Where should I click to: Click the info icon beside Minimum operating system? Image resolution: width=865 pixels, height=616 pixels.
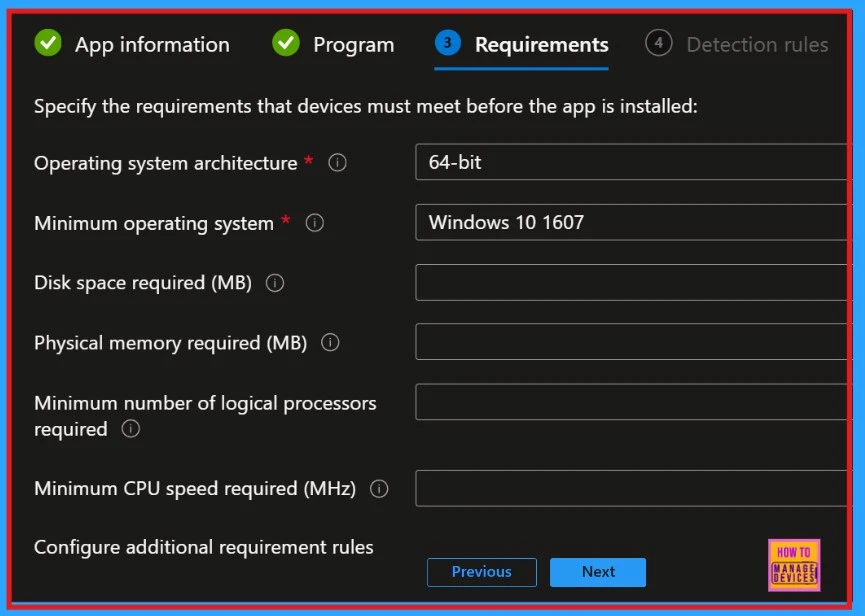(x=314, y=223)
